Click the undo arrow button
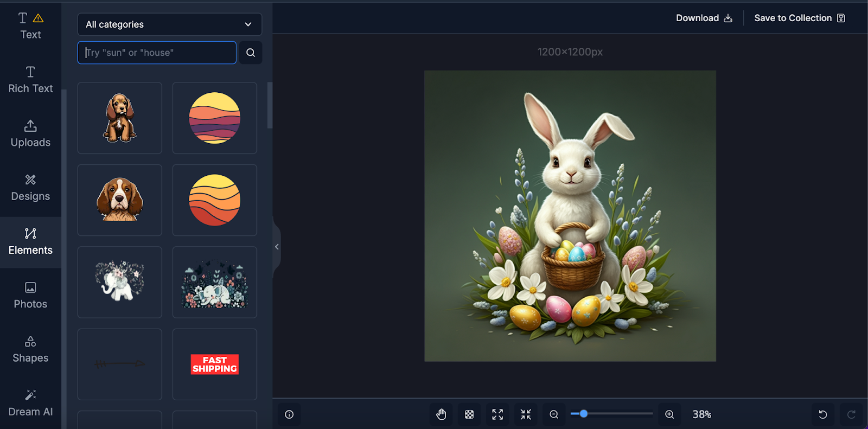This screenshot has width=868, height=429. (823, 414)
